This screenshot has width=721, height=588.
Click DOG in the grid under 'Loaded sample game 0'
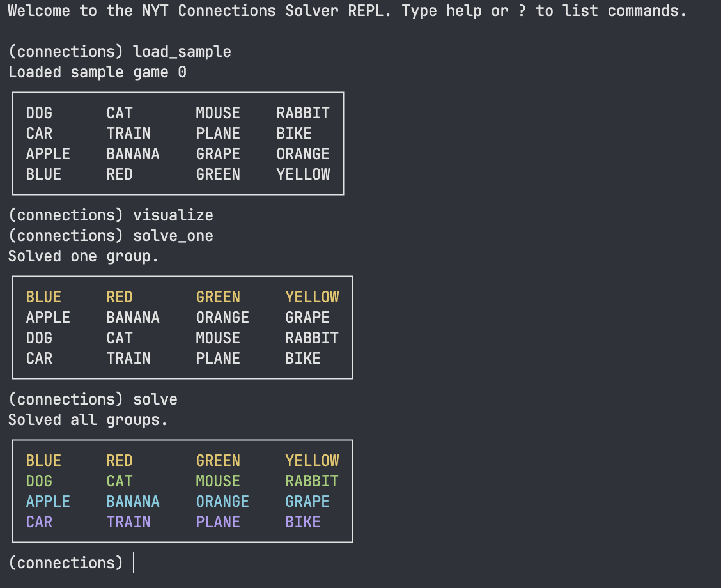39,113
